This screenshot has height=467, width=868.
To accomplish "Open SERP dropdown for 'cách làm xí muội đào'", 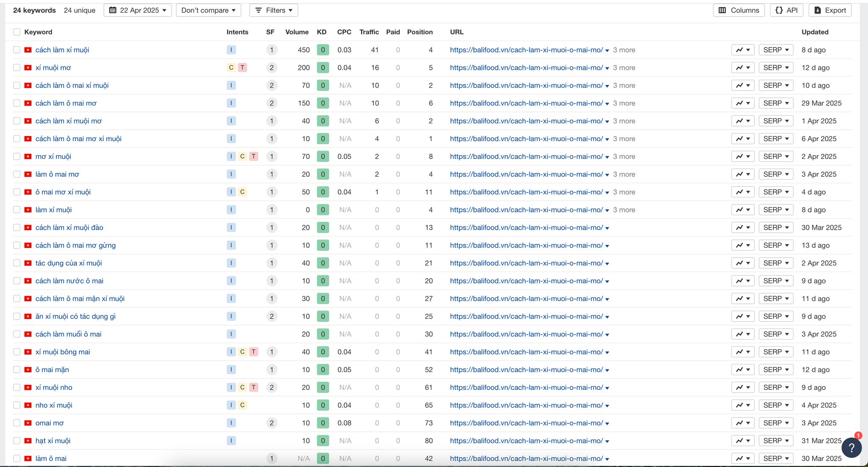I will pyautogui.click(x=776, y=228).
